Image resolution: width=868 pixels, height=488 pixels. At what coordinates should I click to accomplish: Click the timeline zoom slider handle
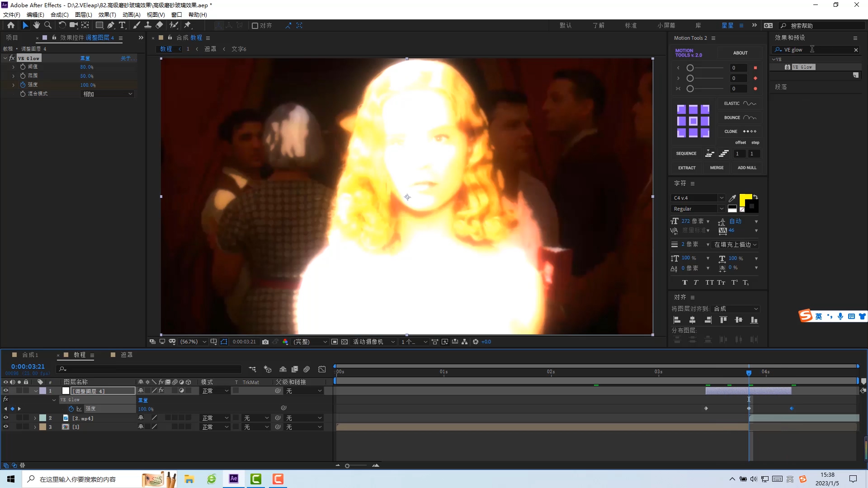[x=347, y=465]
